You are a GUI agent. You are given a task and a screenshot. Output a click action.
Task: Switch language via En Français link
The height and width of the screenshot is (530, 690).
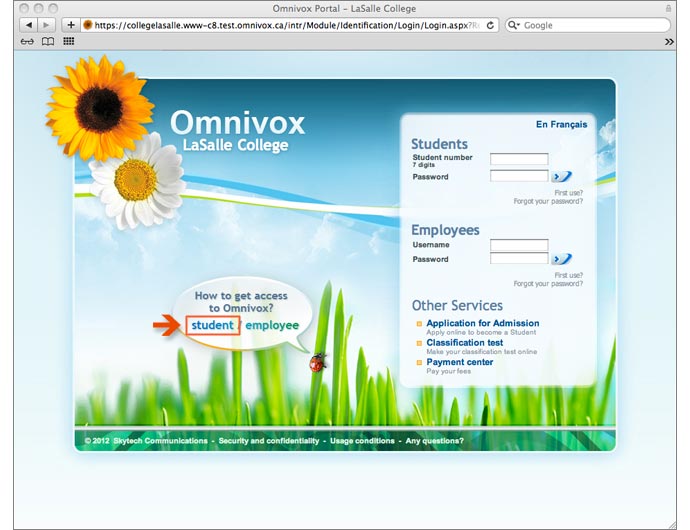tap(562, 125)
